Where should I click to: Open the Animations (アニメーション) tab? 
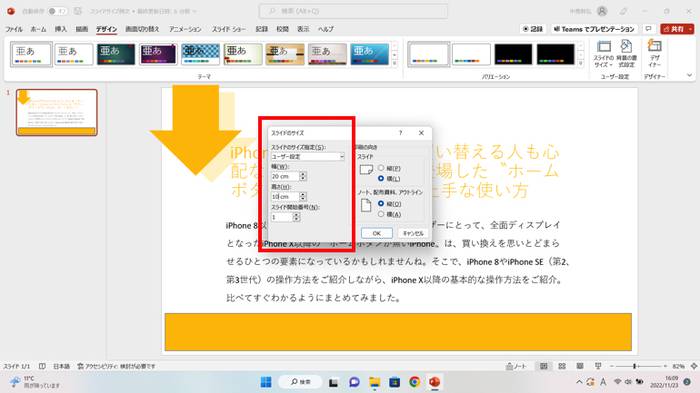[185, 29]
